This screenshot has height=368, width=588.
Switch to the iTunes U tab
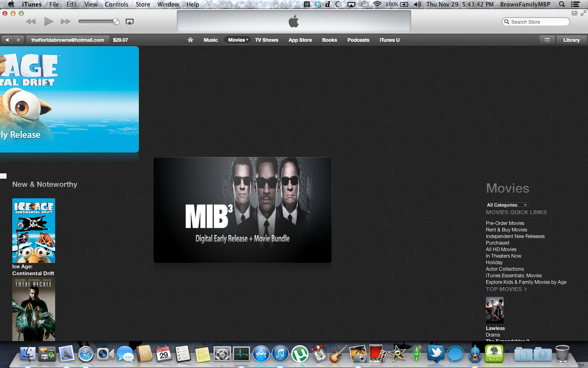click(390, 40)
